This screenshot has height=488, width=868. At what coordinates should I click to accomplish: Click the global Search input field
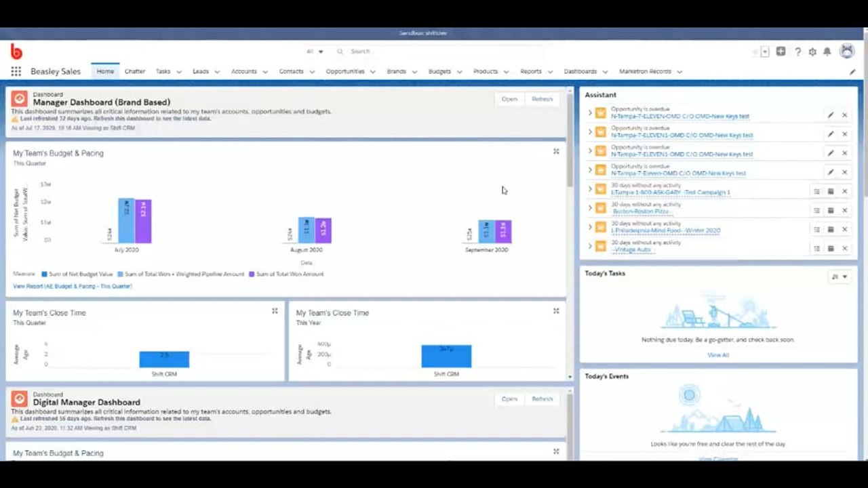[x=444, y=52]
